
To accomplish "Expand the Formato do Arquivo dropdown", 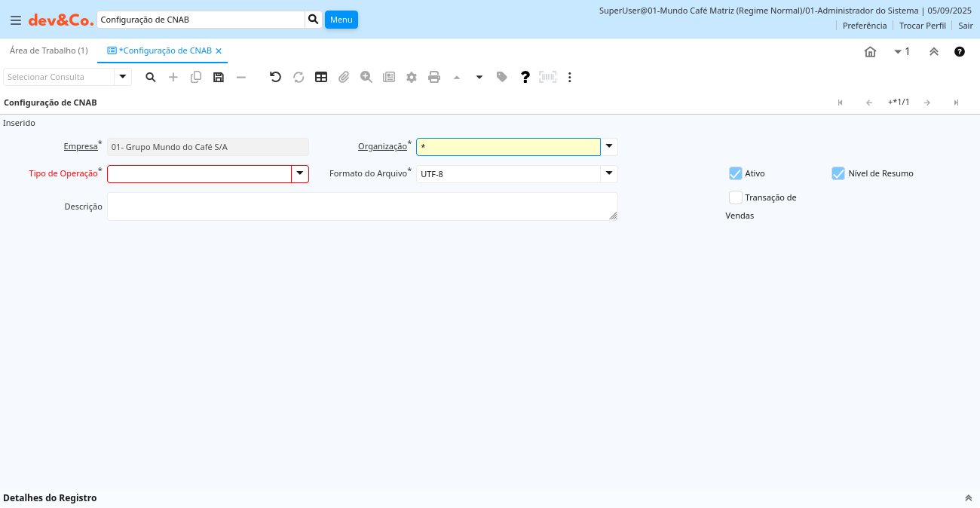I will [x=609, y=174].
